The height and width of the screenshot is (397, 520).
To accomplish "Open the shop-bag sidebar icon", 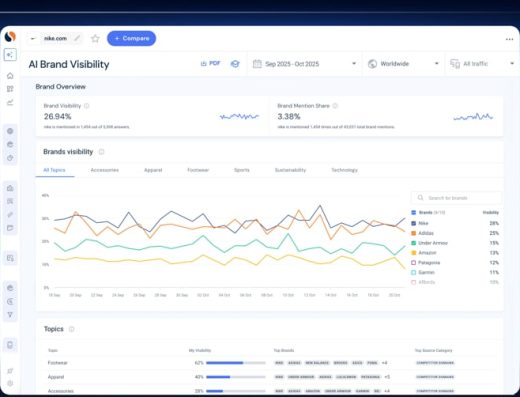I will [10, 188].
